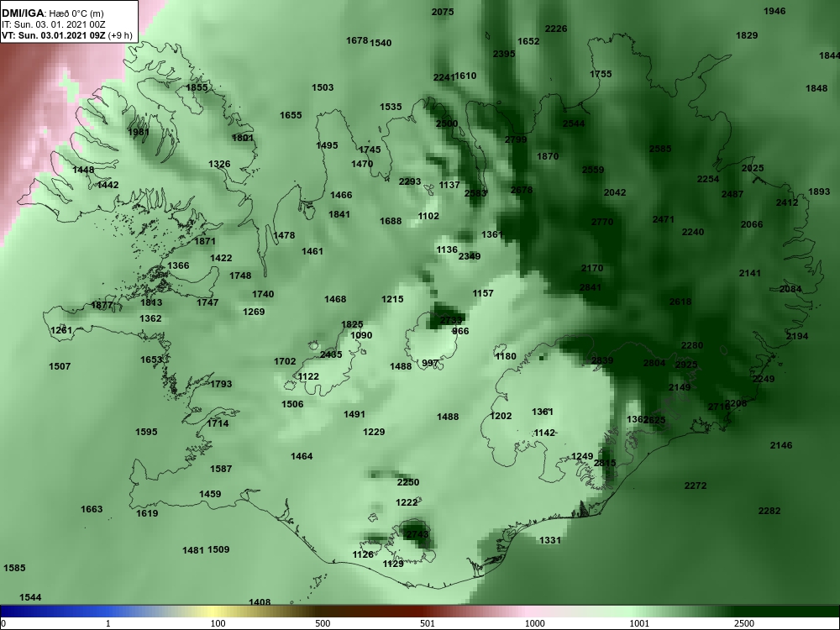Pick the map value 1448
This screenshot has width=840, height=630.
[x=83, y=170]
